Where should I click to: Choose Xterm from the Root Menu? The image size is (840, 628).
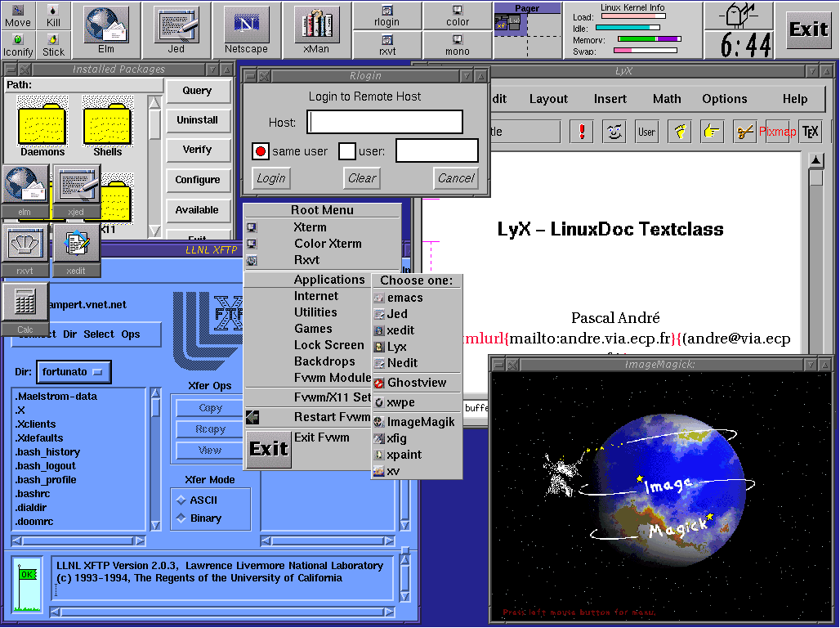323,227
